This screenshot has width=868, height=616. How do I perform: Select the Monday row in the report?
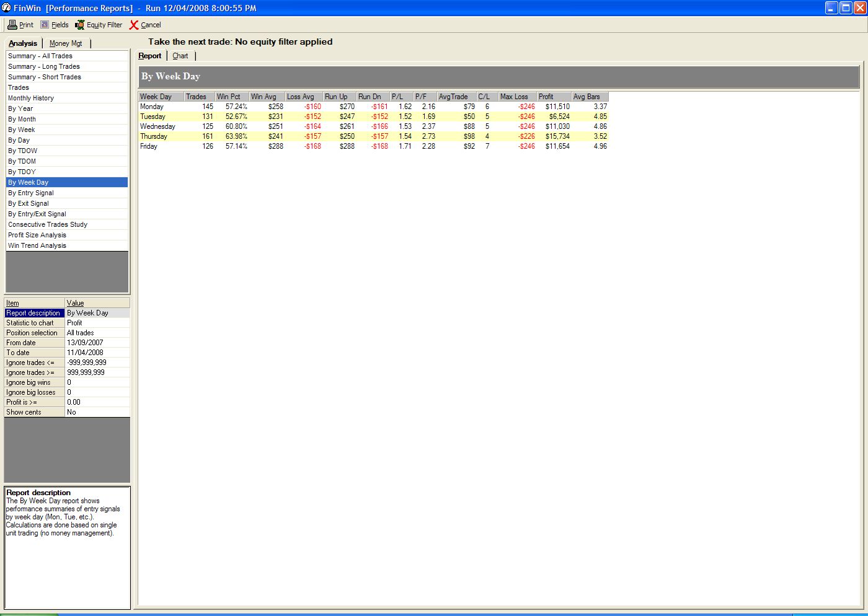(x=373, y=107)
